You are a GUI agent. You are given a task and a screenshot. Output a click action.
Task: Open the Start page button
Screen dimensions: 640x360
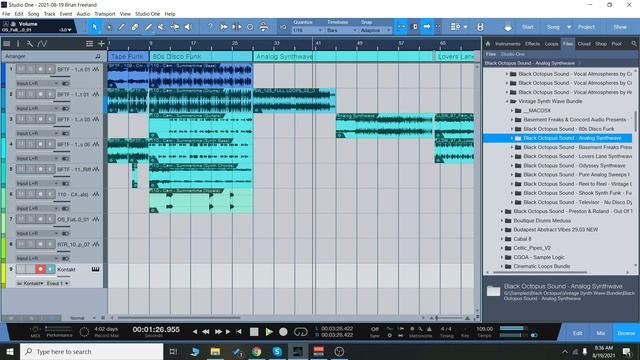pyautogui.click(x=528, y=27)
